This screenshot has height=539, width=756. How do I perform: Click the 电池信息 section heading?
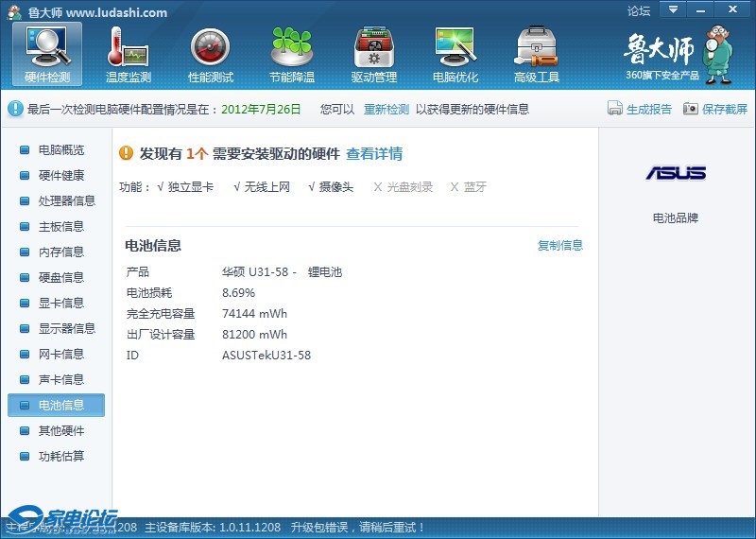coord(153,246)
